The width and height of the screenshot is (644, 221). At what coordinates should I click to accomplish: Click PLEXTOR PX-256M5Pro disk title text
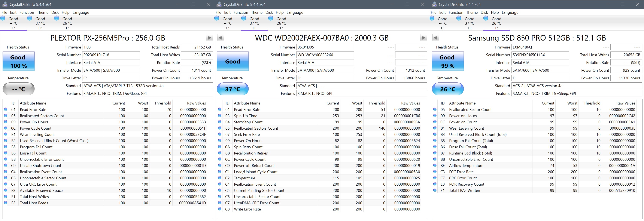pos(108,38)
